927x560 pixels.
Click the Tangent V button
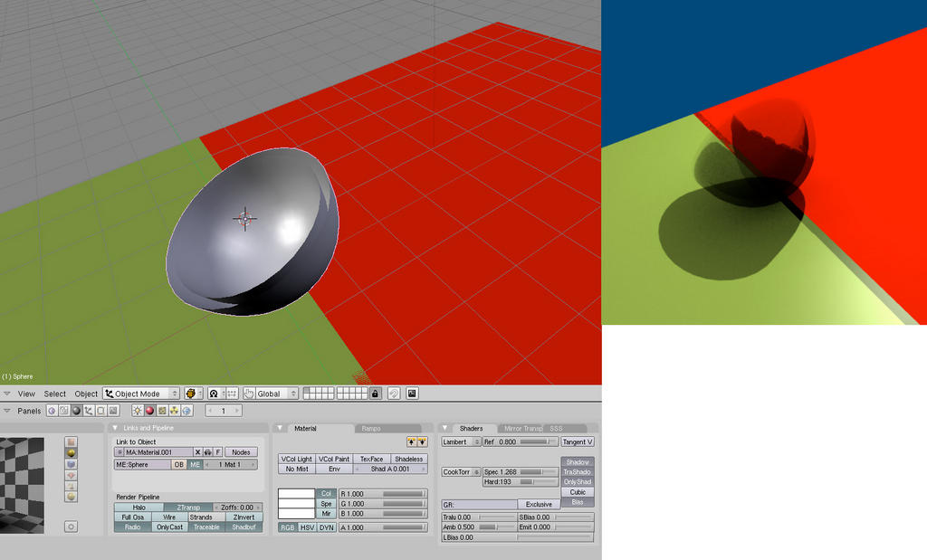coord(578,441)
